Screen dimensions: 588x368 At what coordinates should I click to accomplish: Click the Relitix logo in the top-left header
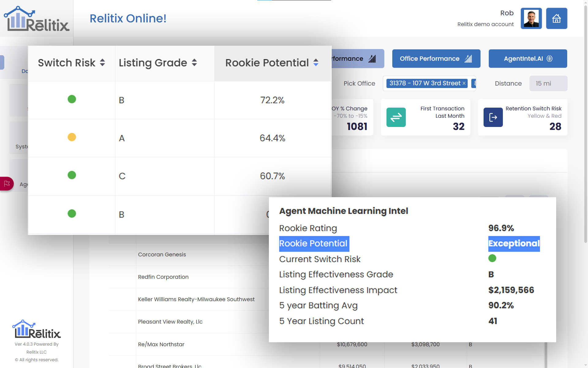pyautogui.click(x=36, y=18)
